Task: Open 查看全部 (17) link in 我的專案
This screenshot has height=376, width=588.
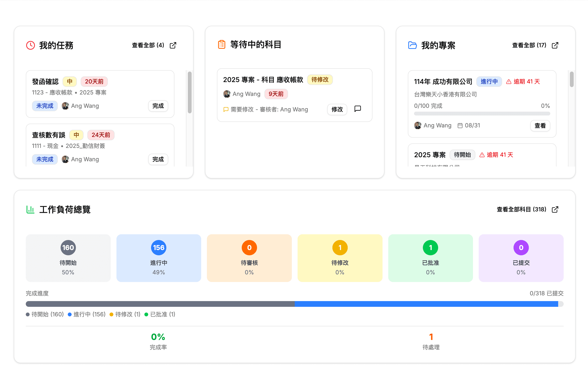Action: tap(529, 45)
